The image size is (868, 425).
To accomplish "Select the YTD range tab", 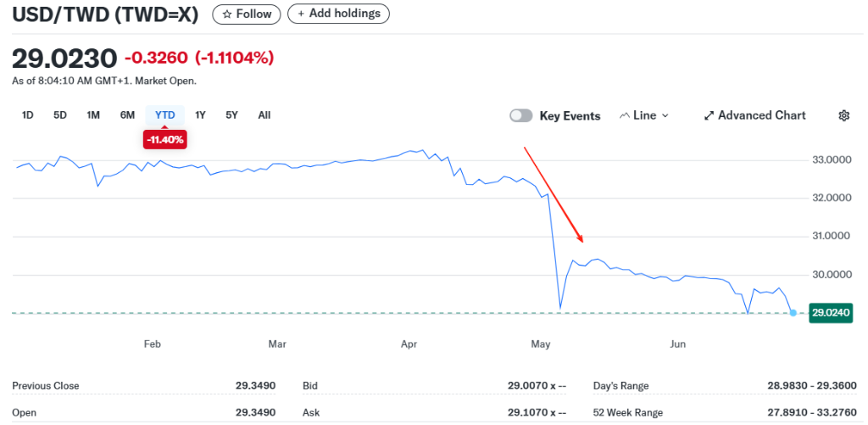I will 164,115.
